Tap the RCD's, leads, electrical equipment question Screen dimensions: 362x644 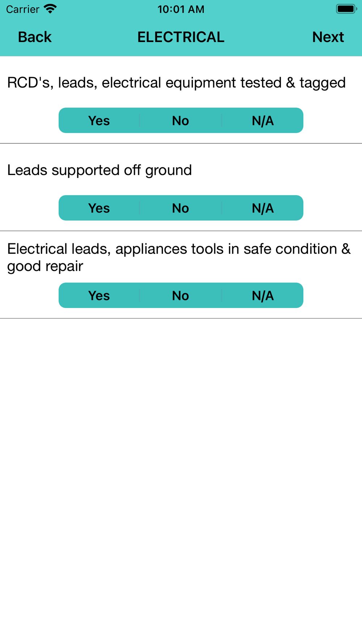(x=176, y=83)
